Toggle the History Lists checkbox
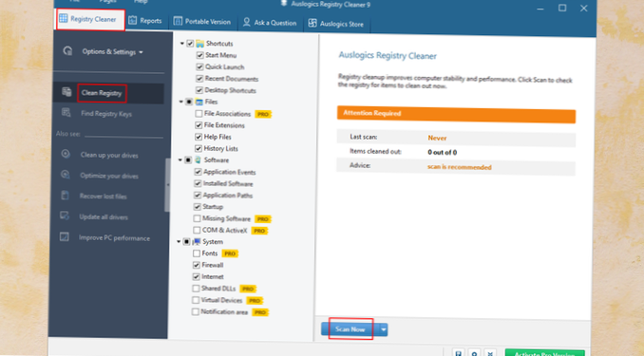This screenshot has height=356, width=644. [199, 148]
